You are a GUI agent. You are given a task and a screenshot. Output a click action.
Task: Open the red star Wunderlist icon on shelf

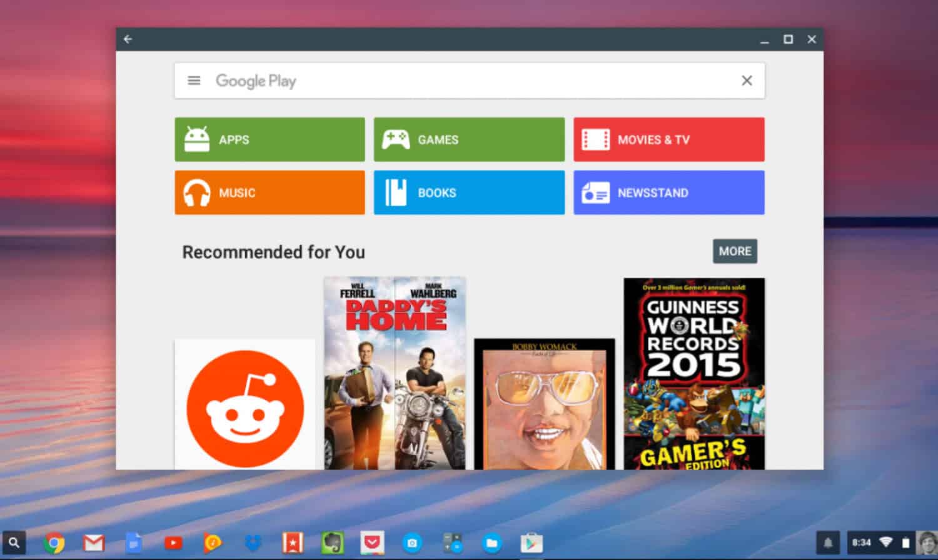point(293,543)
